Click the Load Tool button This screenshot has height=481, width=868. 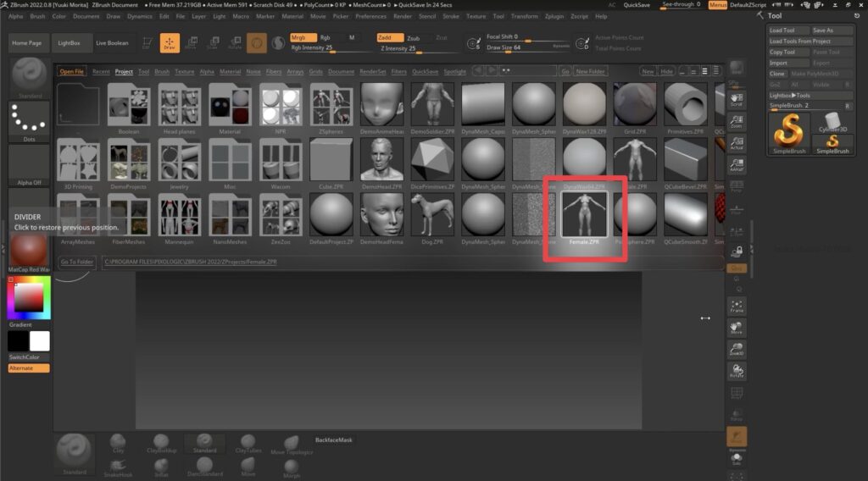pos(787,30)
